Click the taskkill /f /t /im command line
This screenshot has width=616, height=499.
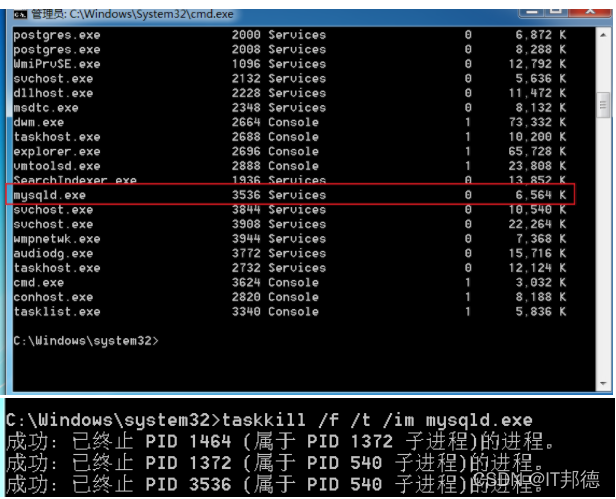(x=269, y=420)
